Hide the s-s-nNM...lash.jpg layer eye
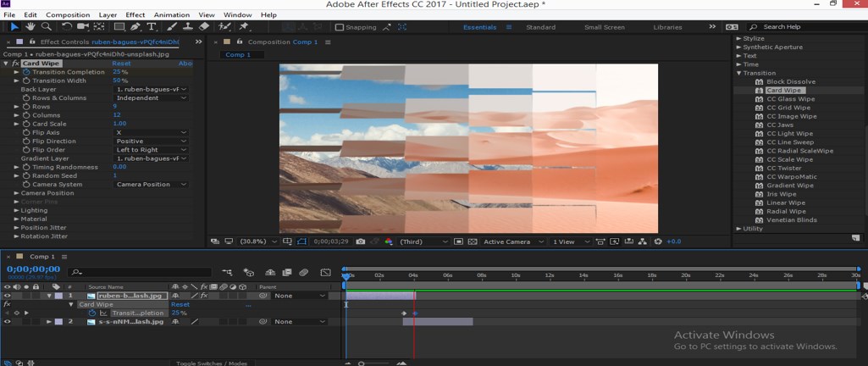 7,322
